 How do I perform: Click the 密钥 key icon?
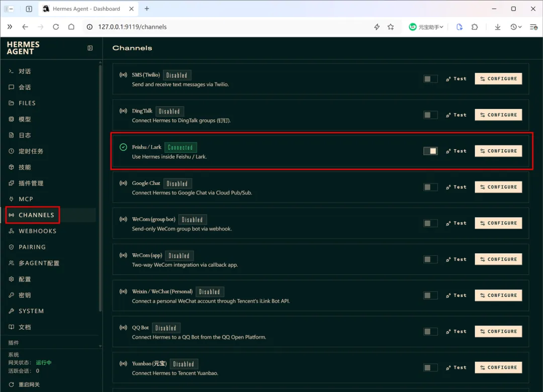(x=12, y=295)
